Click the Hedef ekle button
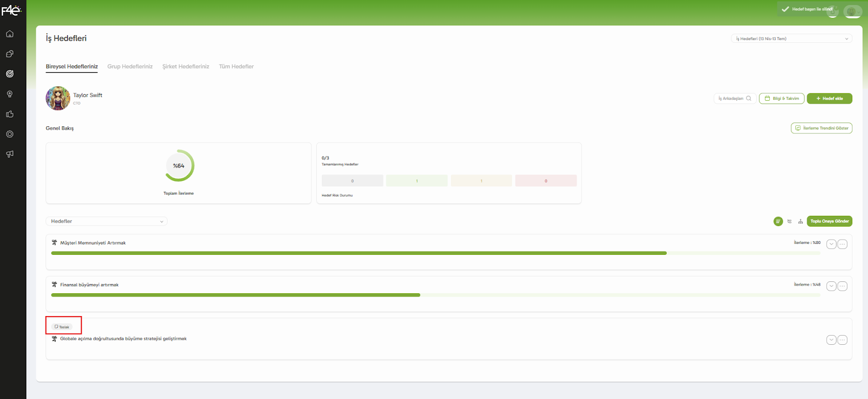This screenshot has width=868, height=399. pyautogui.click(x=829, y=99)
